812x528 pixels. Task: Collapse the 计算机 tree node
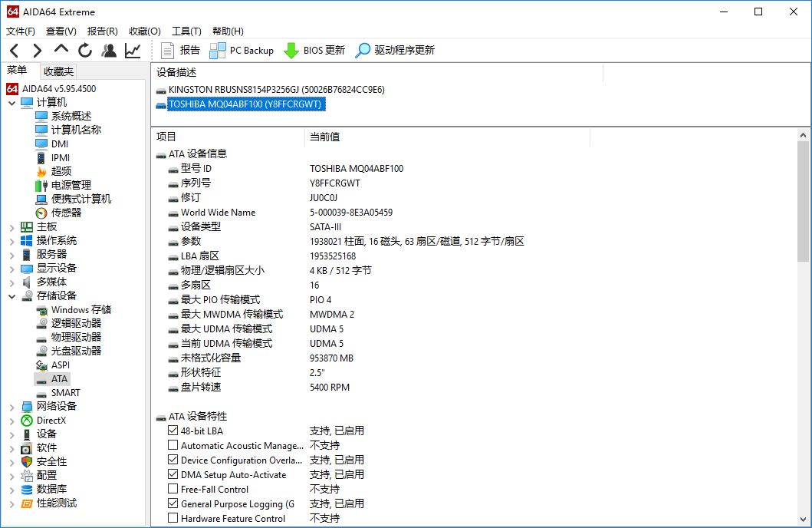click(12, 103)
